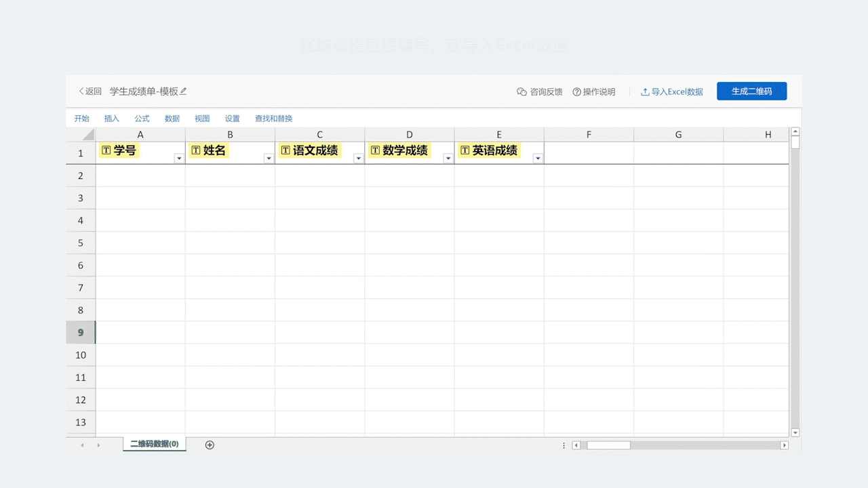The width and height of the screenshot is (868, 488).
Task: Click the text type icon in 学号 header
Action: (x=106, y=150)
